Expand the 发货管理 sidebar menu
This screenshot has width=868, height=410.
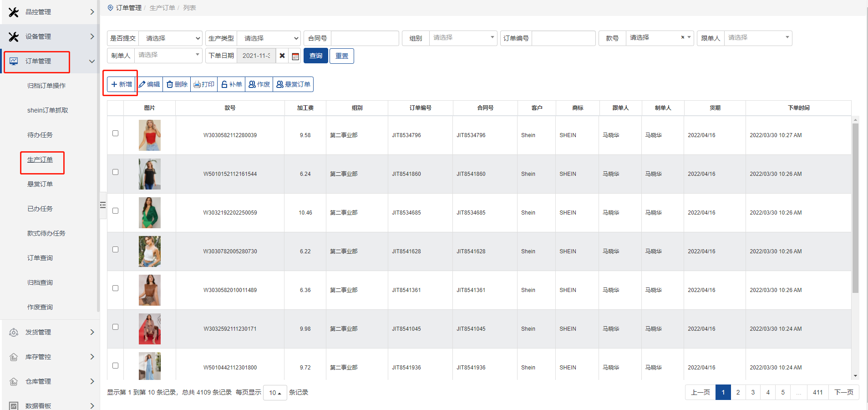point(50,332)
